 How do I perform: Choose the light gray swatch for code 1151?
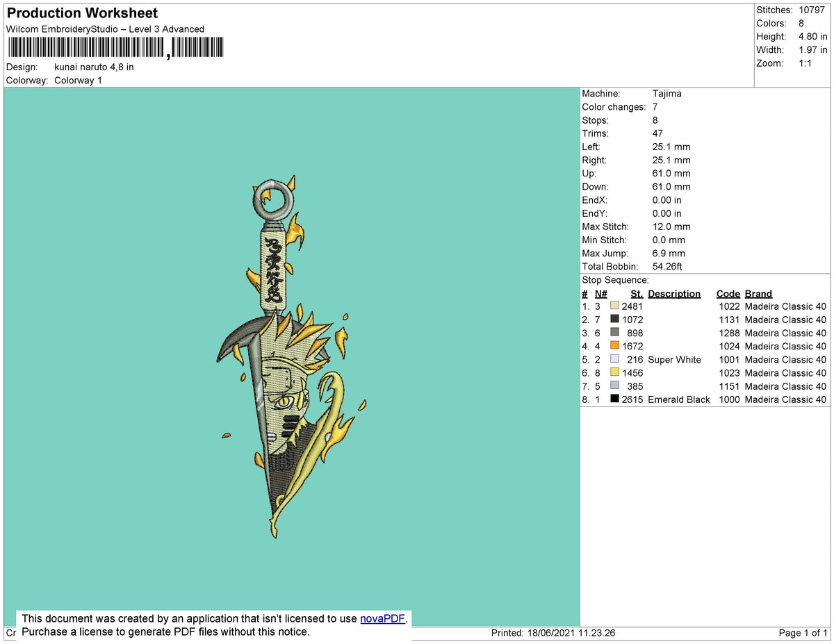click(614, 386)
